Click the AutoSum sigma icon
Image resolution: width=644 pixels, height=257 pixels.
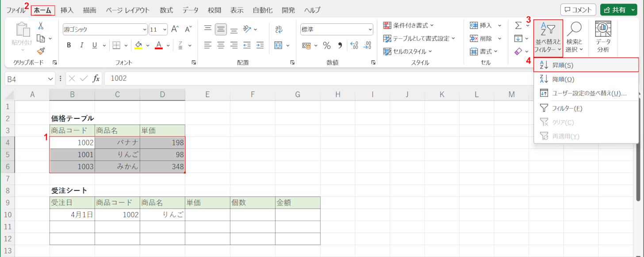click(518, 26)
